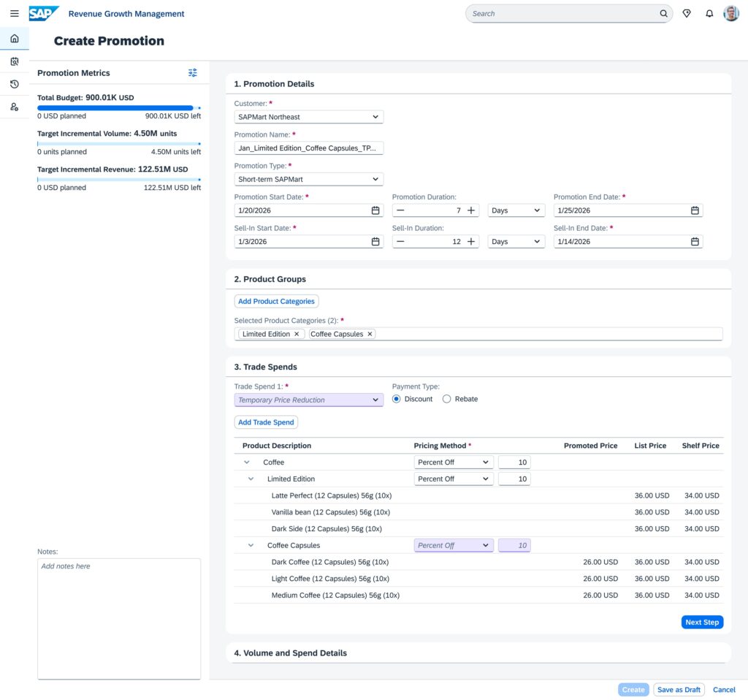
Task: Click the Create button
Action: pos(633,690)
